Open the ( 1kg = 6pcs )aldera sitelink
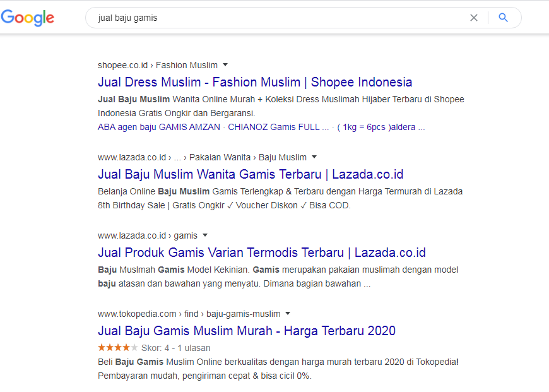This screenshot has height=392, width=549. coord(381,127)
